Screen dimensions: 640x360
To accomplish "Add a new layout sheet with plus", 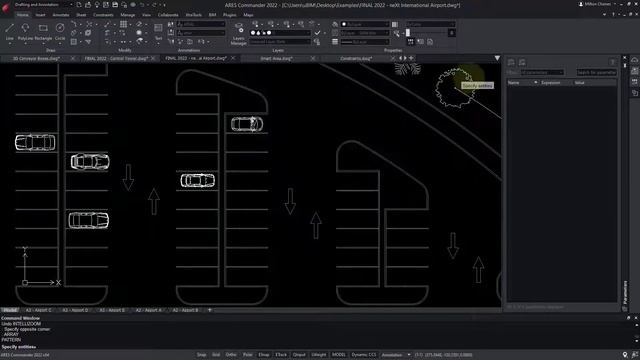I will (x=210, y=310).
